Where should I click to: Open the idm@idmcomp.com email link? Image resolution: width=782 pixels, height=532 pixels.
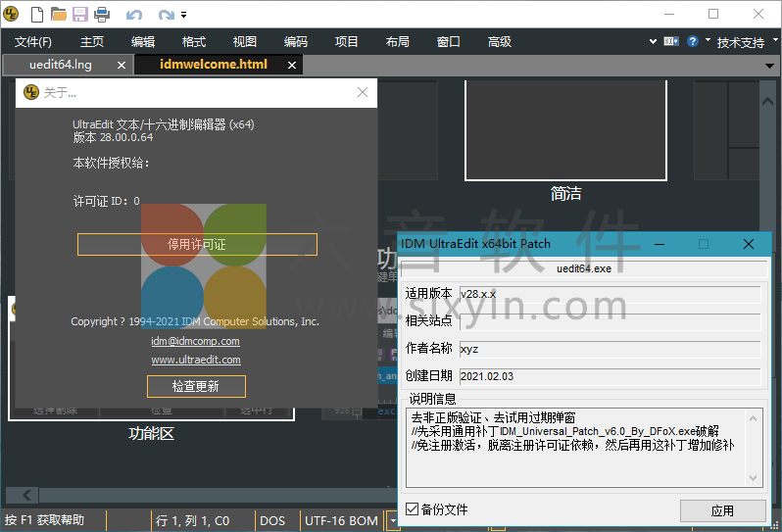point(196,341)
